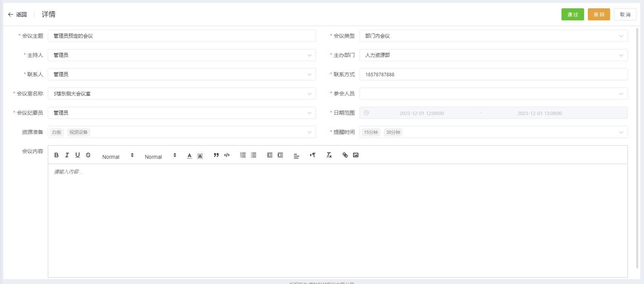The width and height of the screenshot is (644, 284).
Task: Apply strikethrough to text
Action: (88, 155)
